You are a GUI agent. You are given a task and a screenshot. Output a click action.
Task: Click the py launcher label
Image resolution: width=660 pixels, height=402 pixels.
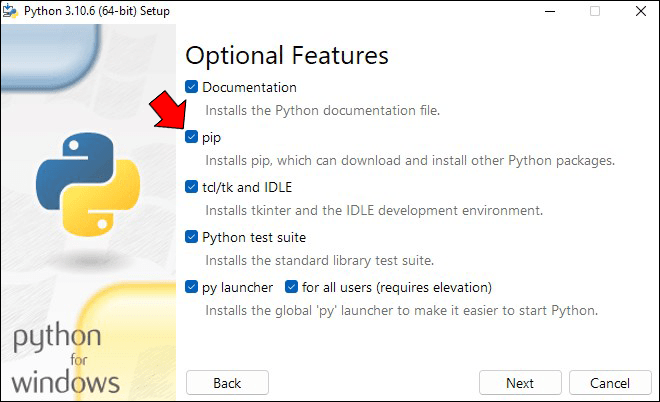[237, 288]
